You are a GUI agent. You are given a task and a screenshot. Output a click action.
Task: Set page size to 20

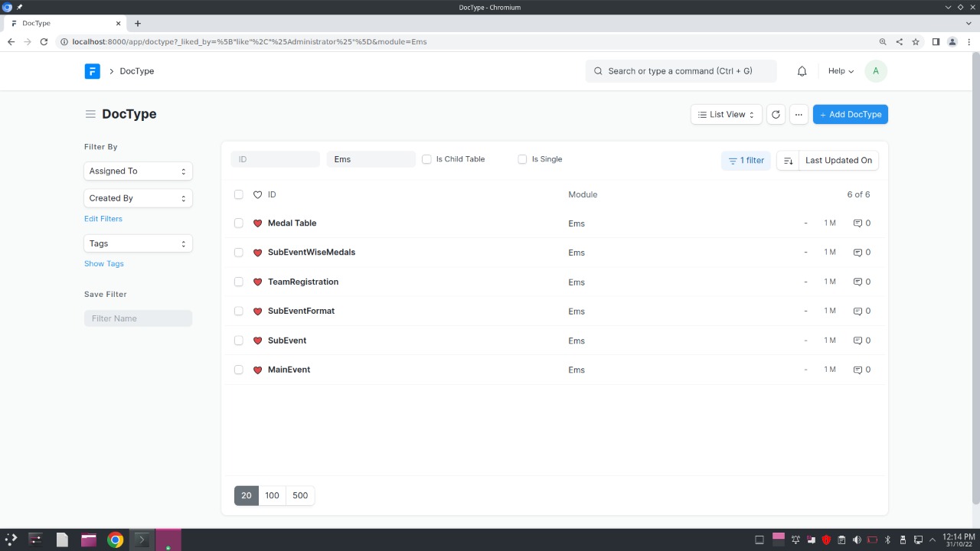247,495
